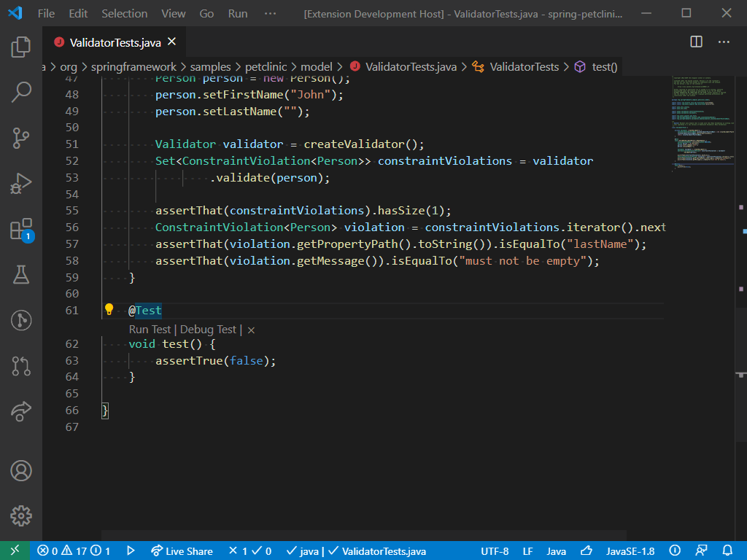
Task: Open editor More Actions ellipsis
Action: click(x=724, y=42)
